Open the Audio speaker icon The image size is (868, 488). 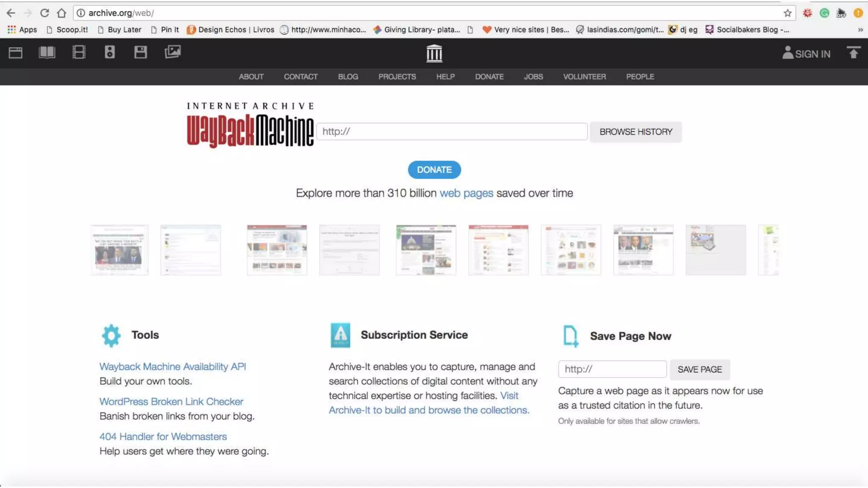click(x=110, y=53)
